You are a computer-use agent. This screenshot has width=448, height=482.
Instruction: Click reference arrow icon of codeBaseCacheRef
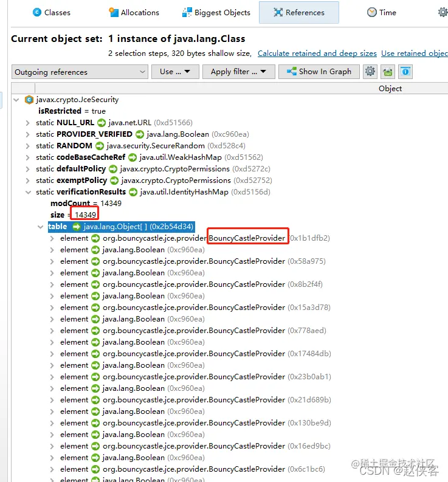coord(133,157)
